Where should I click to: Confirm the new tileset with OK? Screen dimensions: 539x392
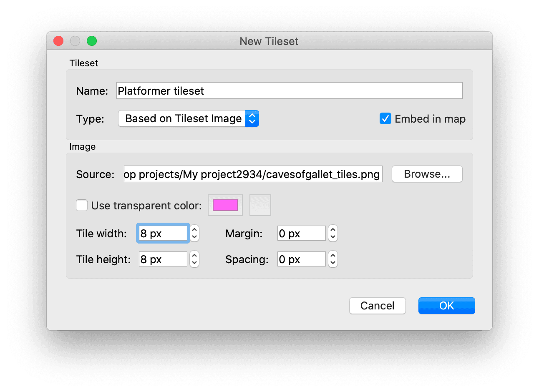point(446,306)
